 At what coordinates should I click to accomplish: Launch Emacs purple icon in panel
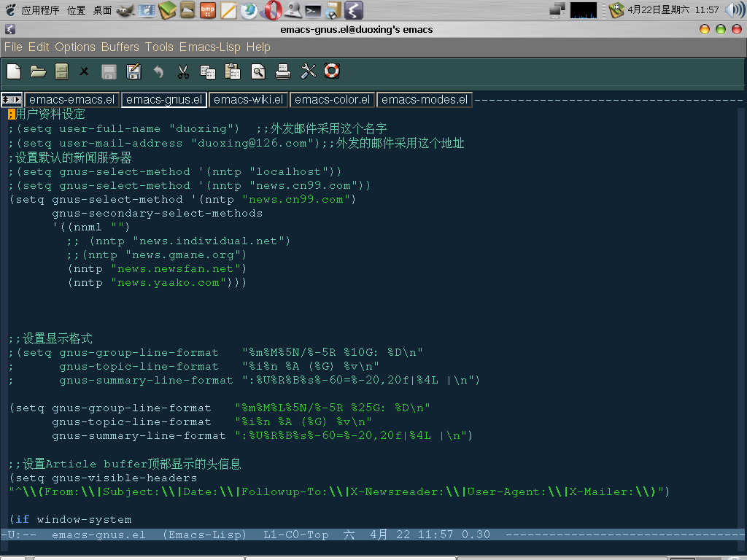point(354,10)
